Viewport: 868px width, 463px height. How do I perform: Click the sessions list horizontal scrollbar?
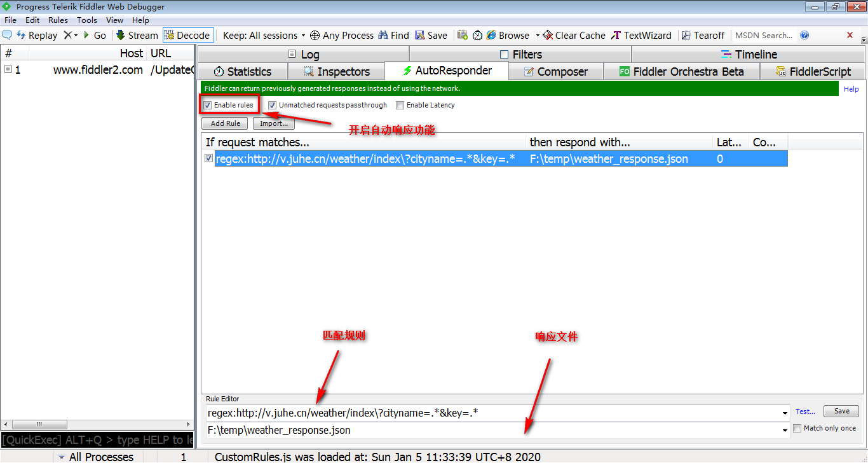(97, 424)
